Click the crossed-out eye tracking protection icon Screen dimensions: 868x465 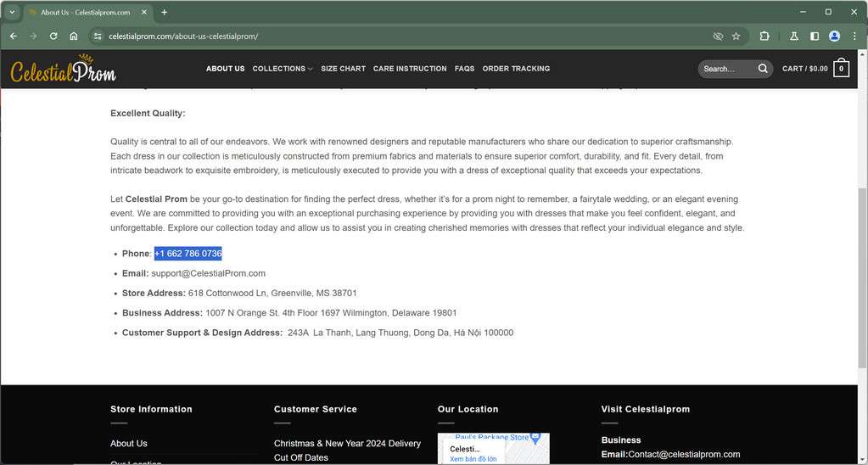click(x=718, y=36)
